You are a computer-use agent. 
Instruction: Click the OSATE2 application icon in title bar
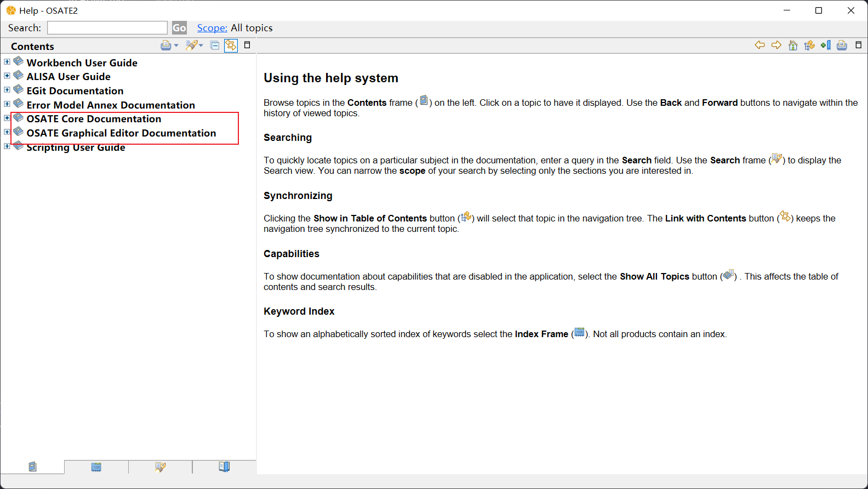pyautogui.click(x=11, y=10)
